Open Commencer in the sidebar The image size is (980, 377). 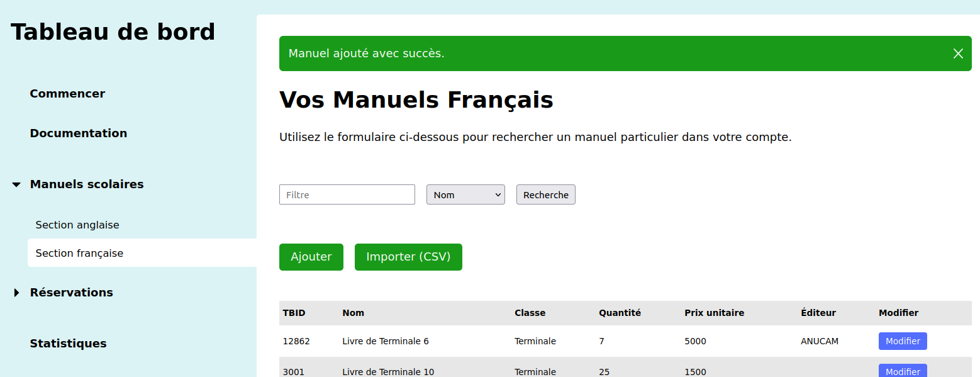[x=67, y=94]
